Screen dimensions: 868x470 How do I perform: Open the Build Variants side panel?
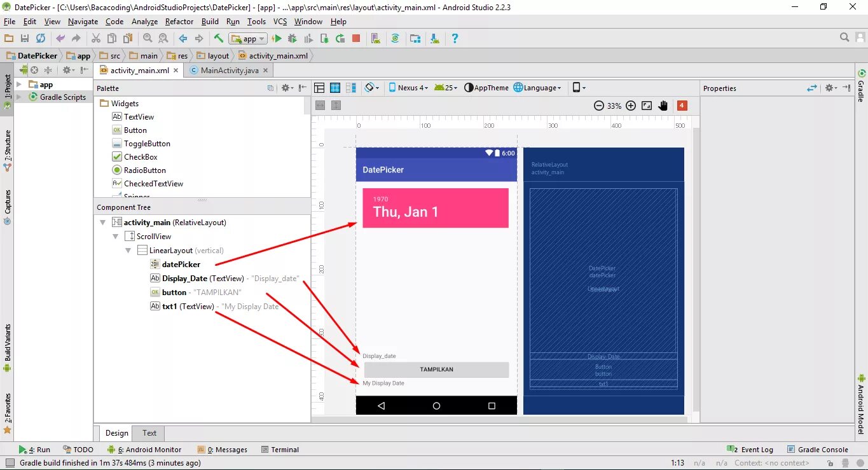click(x=8, y=349)
